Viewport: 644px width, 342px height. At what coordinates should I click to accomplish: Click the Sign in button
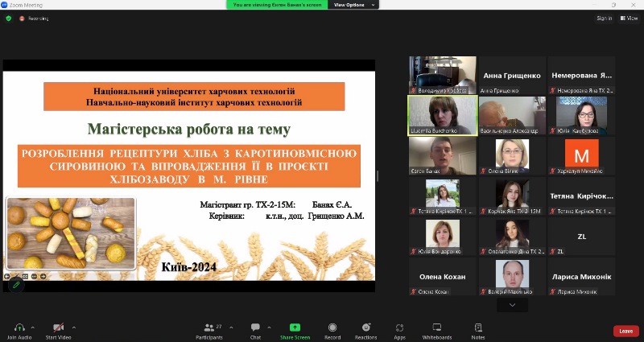point(605,18)
